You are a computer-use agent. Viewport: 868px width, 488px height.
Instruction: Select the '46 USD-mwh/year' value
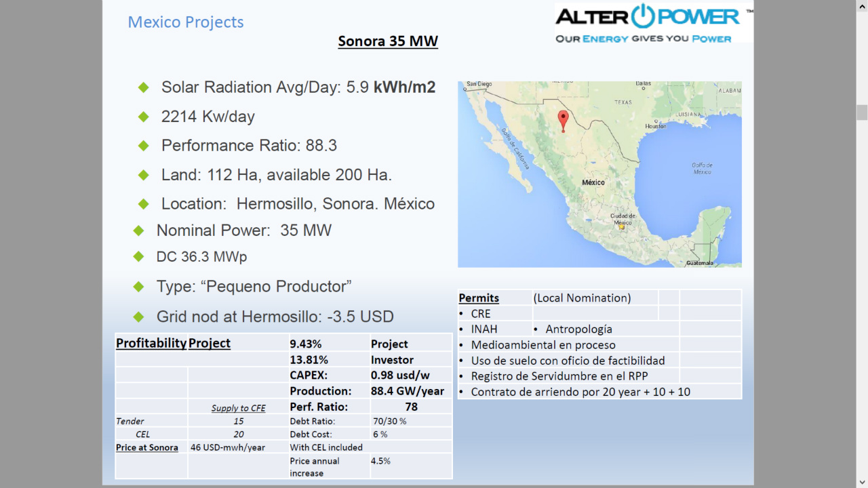pos(228,447)
